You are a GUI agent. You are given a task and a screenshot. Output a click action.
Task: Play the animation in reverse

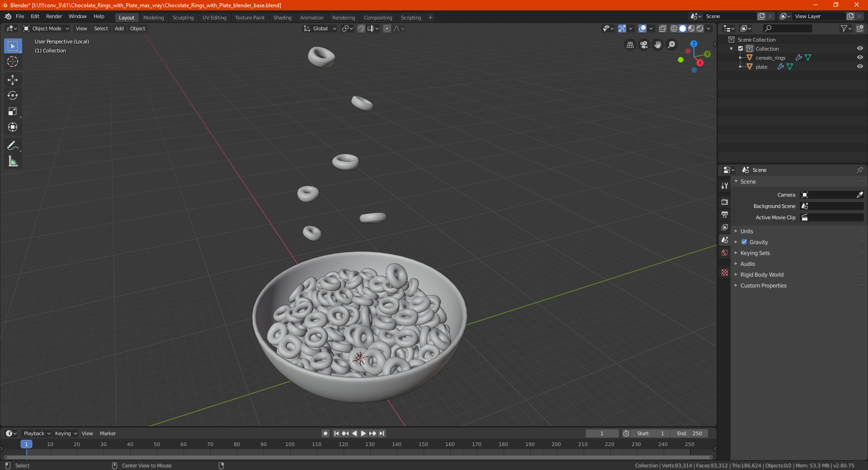(354, 433)
